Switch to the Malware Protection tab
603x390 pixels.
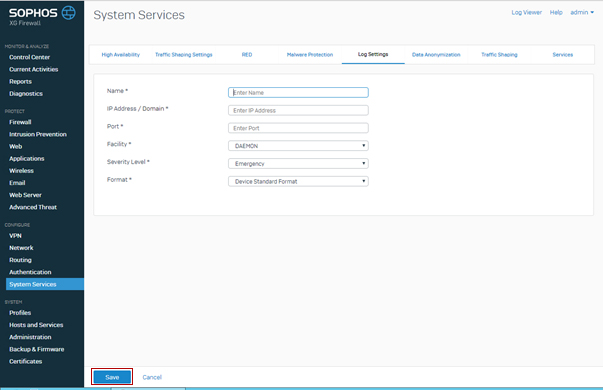click(x=310, y=55)
